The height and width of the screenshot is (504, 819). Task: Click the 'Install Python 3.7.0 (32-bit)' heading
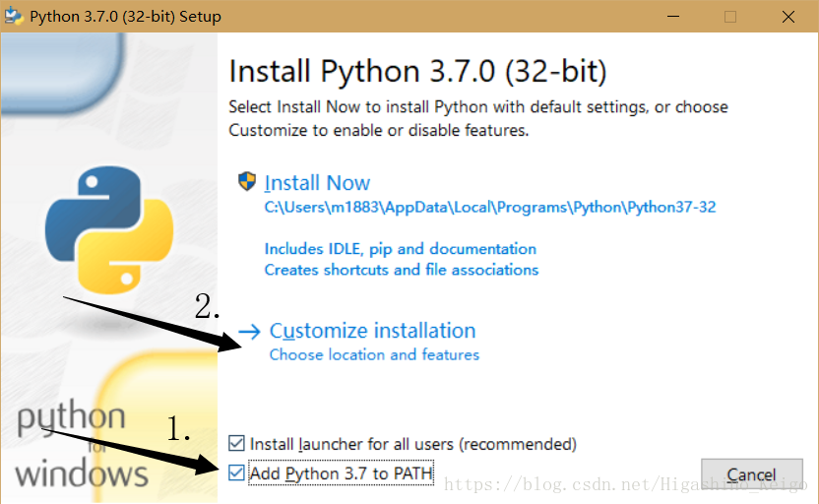(x=417, y=71)
